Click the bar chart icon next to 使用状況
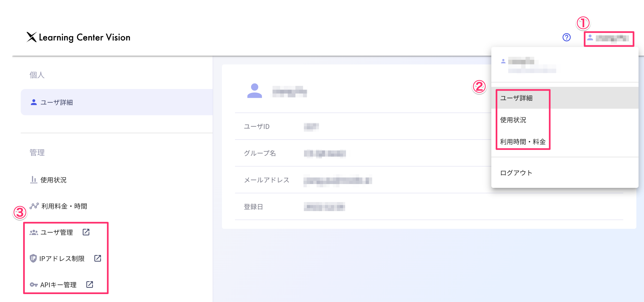 (33, 180)
